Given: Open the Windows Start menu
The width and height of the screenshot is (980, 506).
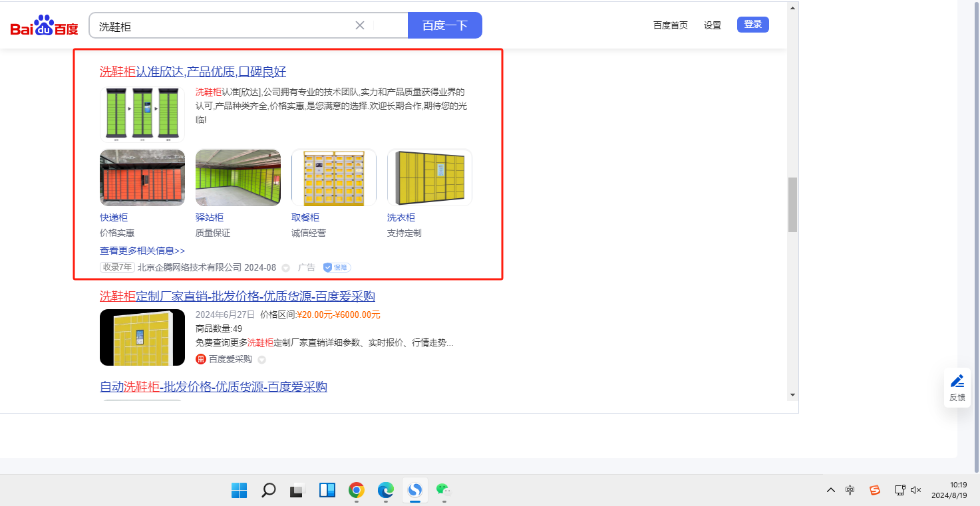Looking at the screenshot, I should click(240, 491).
